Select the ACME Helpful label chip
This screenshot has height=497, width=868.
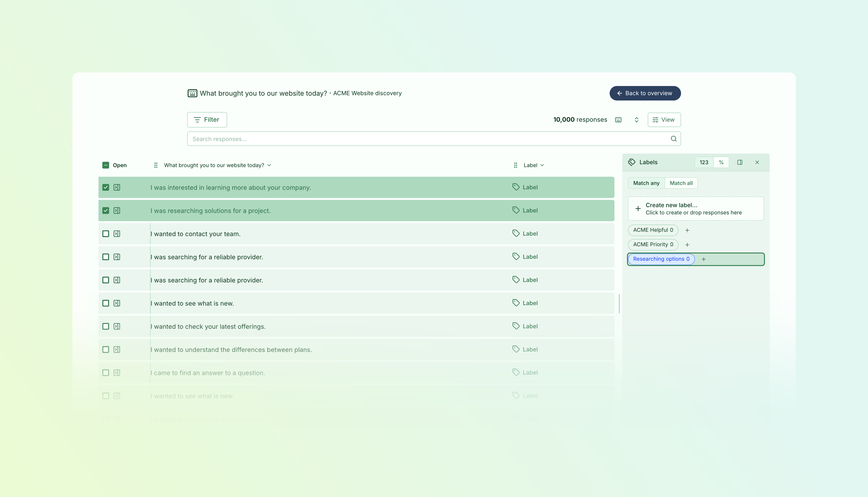(x=653, y=230)
